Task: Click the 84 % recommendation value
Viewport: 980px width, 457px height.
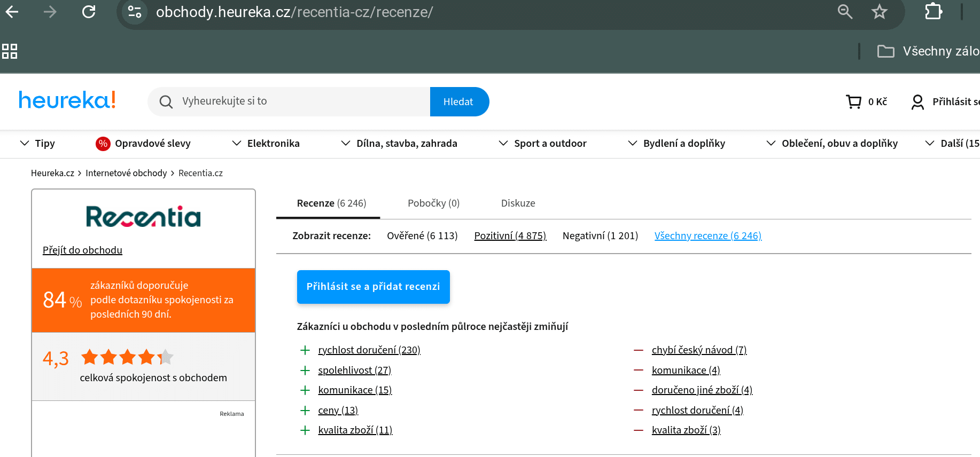Action: click(63, 300)
